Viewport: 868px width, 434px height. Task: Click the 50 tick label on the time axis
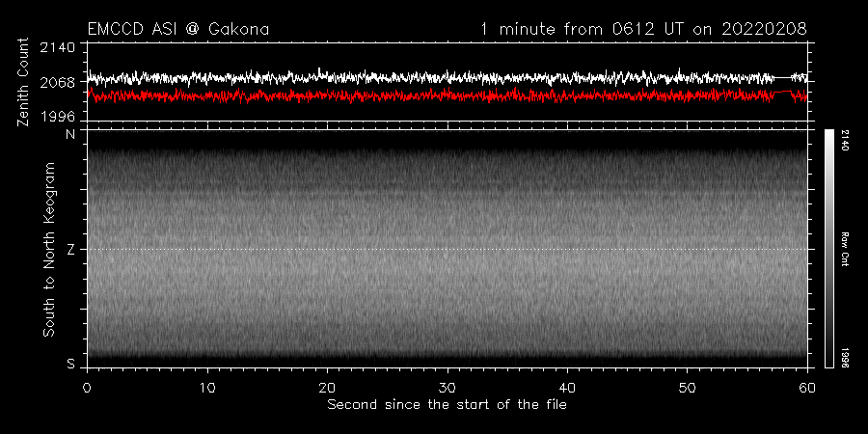pos(688,387)
